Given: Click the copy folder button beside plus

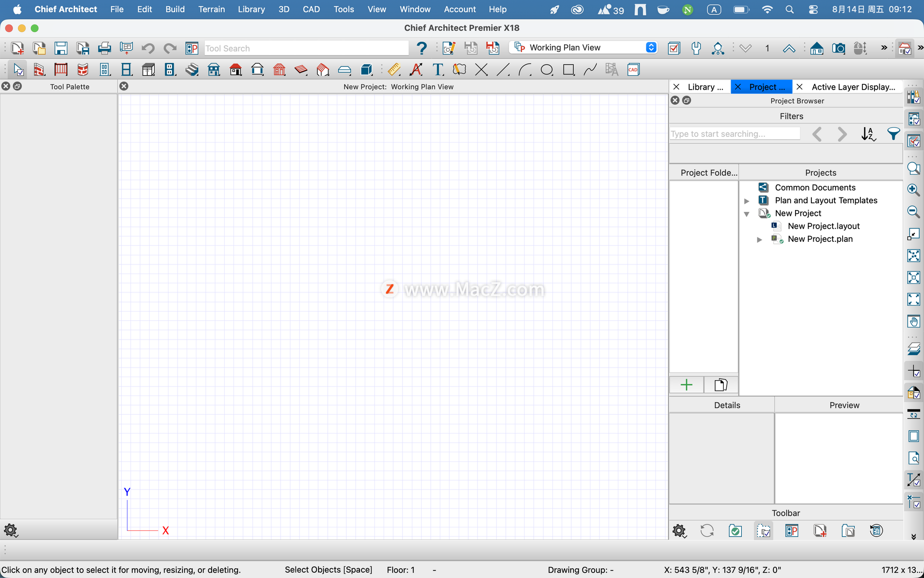Looking at the screenshot, I should pos(720,385).
